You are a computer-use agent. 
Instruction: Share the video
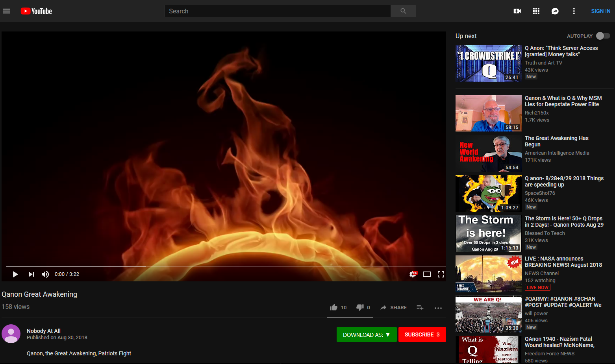[x=393, y=307]
